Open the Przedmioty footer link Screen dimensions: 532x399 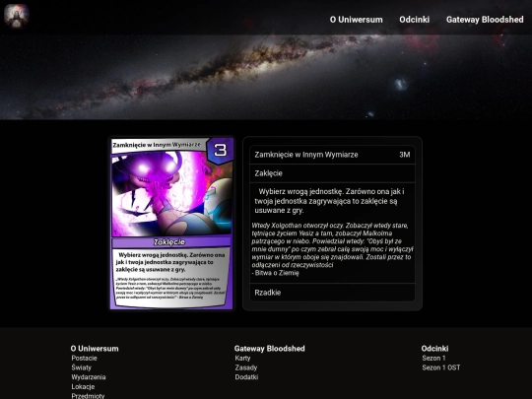pos(88,396)
